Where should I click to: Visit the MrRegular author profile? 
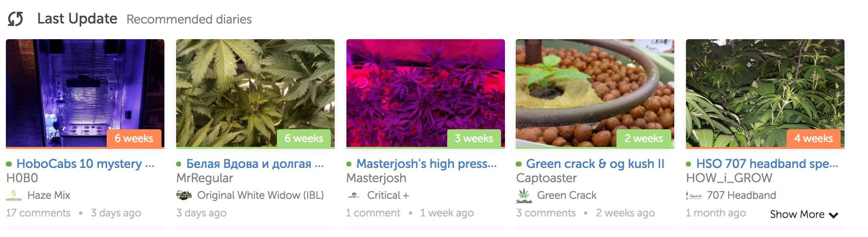[205, 178]
